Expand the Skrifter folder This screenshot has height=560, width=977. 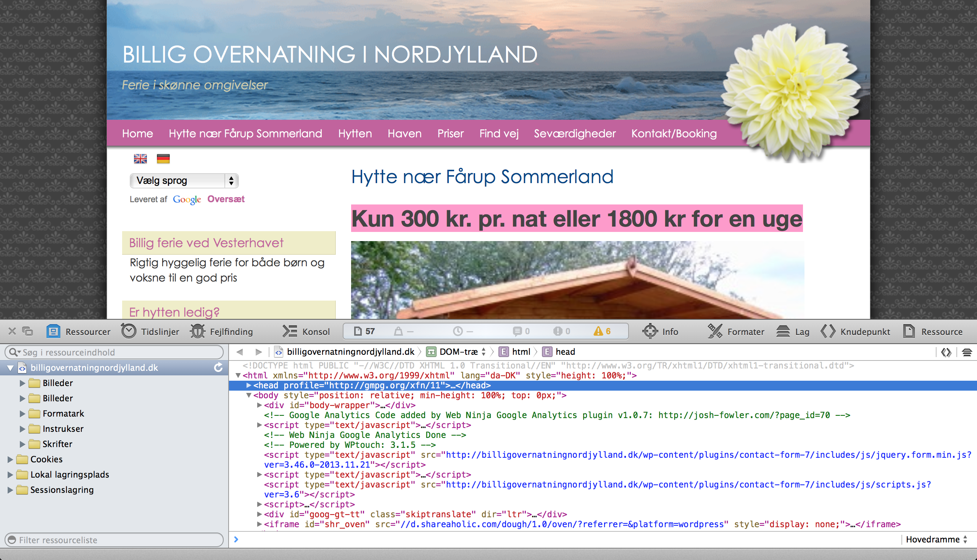(x=22, y=444)
